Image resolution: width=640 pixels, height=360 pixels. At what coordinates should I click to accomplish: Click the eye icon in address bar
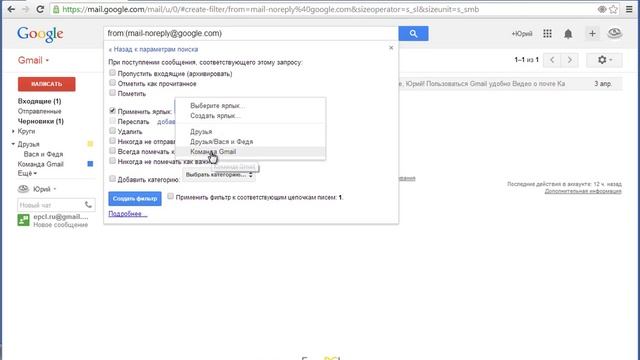(x=602, y=9)
